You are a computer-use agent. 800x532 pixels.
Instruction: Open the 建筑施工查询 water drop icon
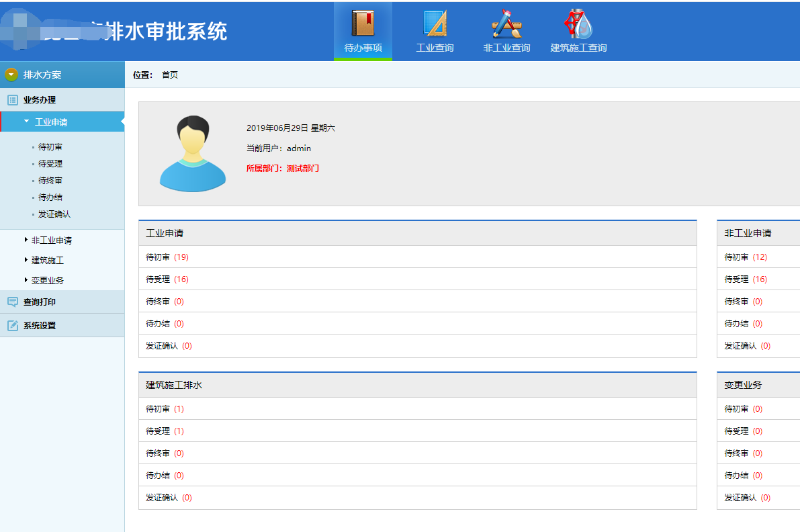[578, 24]
